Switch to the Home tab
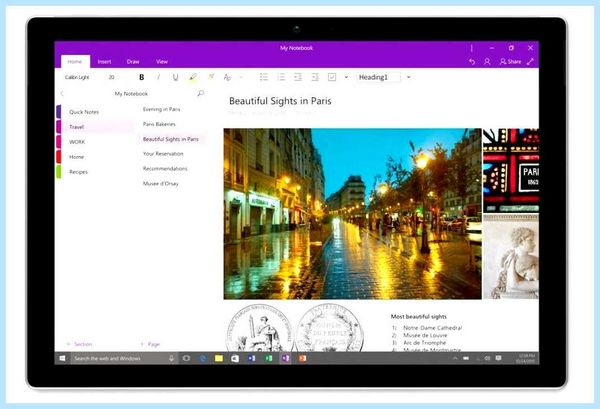600x409 pixels. pos(75,62)
